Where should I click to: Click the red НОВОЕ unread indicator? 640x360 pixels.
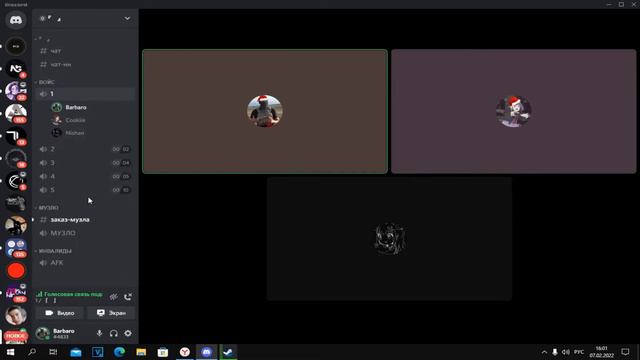click(16, 336)
